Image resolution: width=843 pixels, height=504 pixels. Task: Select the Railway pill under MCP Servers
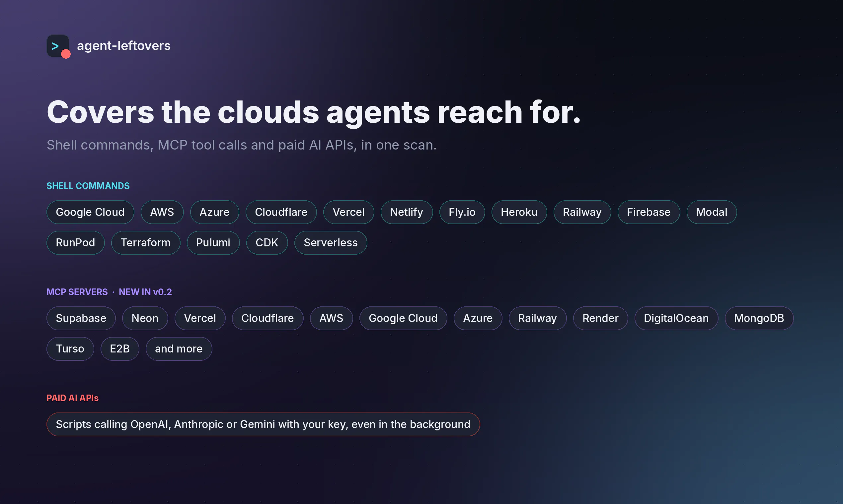tap(538, 318)
